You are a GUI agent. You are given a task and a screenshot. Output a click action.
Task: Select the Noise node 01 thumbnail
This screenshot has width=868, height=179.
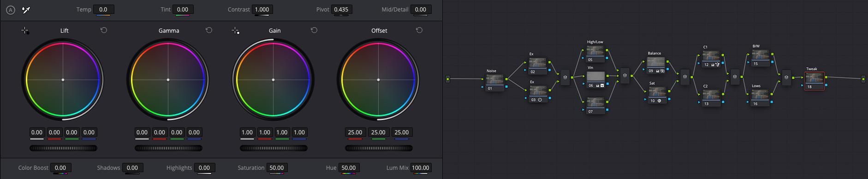(495, 80)
